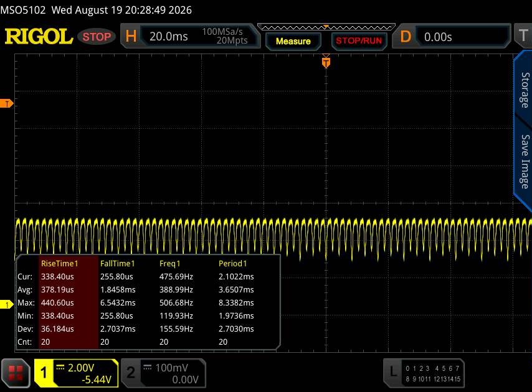Open delay D 0.00s setting
Viewport: 532px width, 392px height.
click(x=452, y=36)
